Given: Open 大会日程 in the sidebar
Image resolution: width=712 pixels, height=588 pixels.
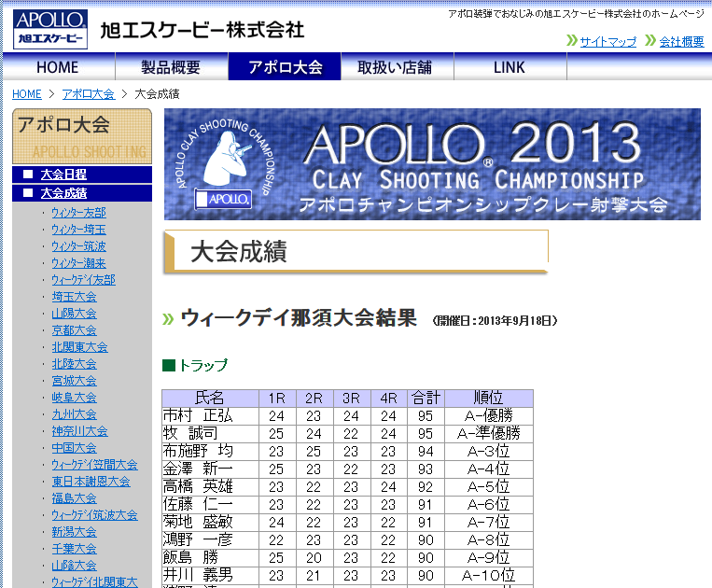Looking at the screenshot, I should (63, 175).
